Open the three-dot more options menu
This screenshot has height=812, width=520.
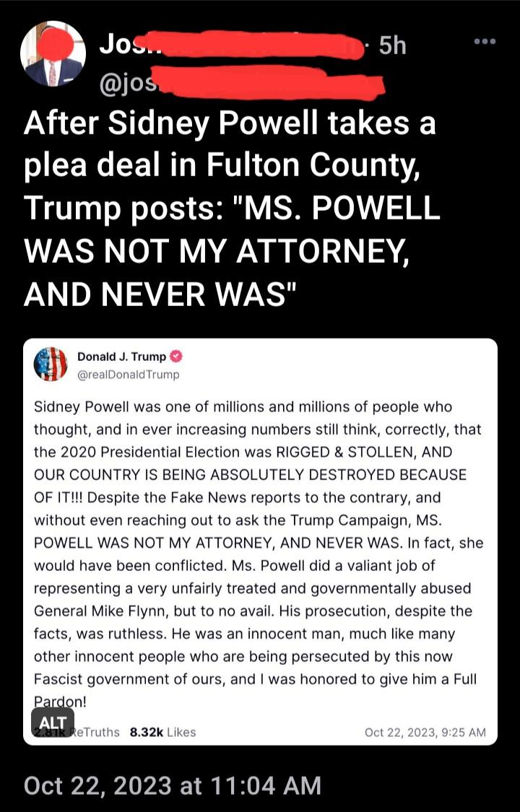485,41
